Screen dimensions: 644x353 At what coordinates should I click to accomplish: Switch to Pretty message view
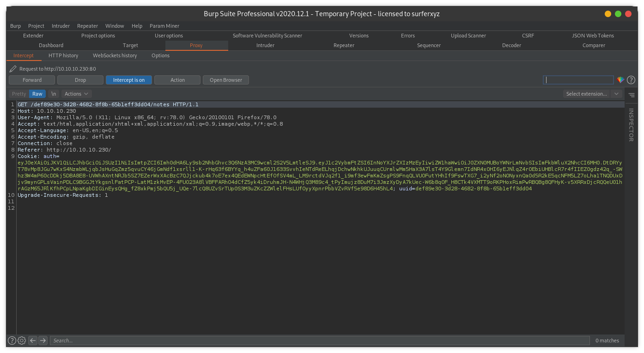(x=19, y=94)
